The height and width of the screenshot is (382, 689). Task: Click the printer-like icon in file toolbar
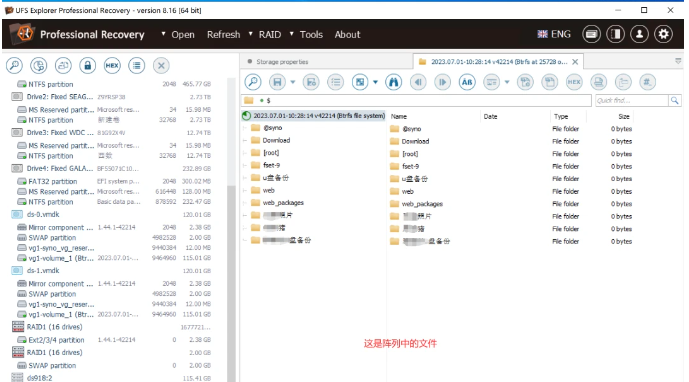pos(598,82)
